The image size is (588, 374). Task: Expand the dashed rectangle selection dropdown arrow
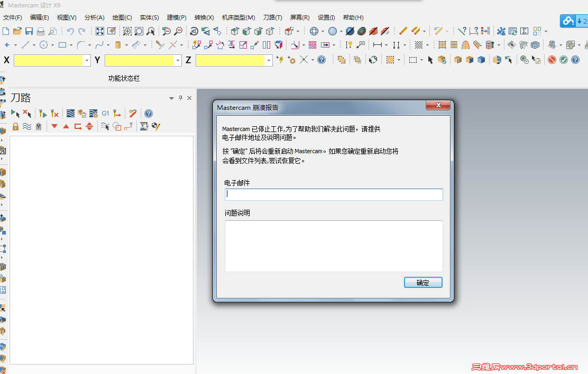point(421,60)
